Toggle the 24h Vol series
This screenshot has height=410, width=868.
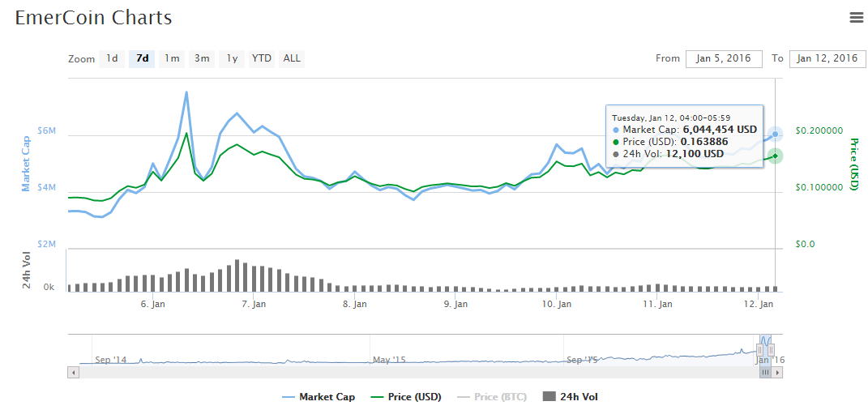[571, 397]
